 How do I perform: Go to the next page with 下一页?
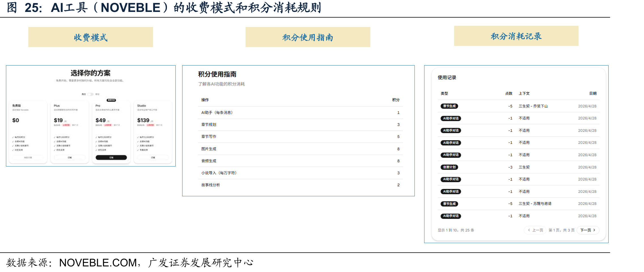pos(588,230)
